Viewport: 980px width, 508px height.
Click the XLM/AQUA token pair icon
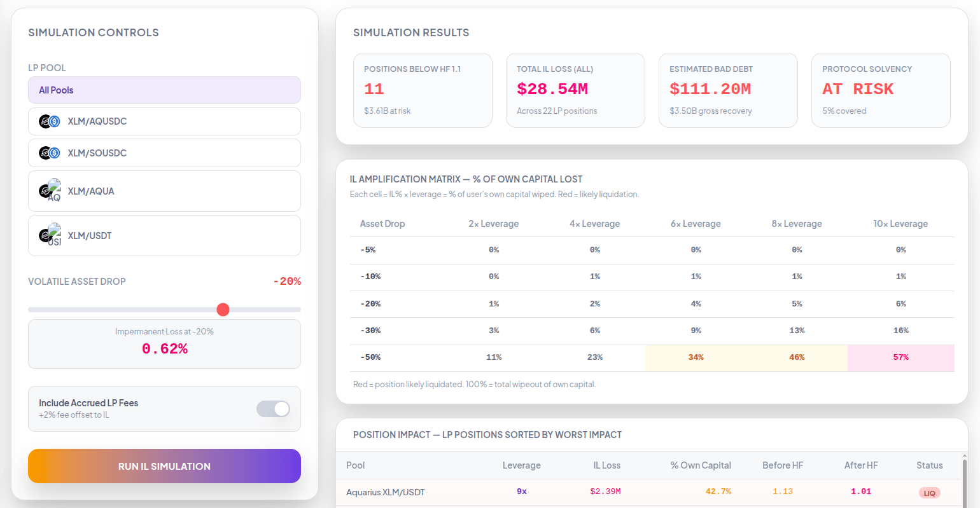pyautogui.click(x=50, y=191)
